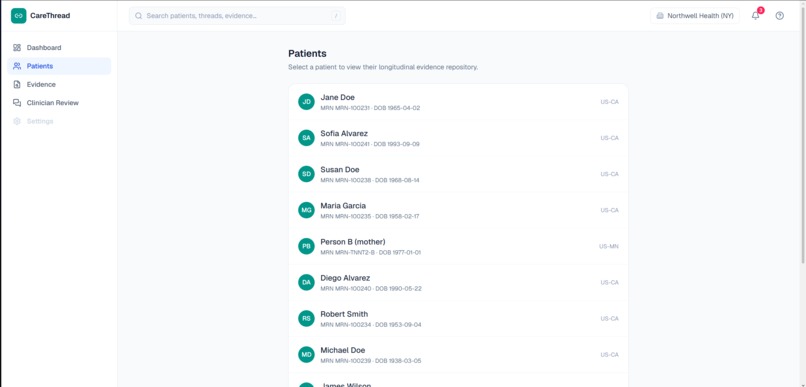Open the Dashboard icon in sidebar
806x387 pixels.
pos(17,48)
